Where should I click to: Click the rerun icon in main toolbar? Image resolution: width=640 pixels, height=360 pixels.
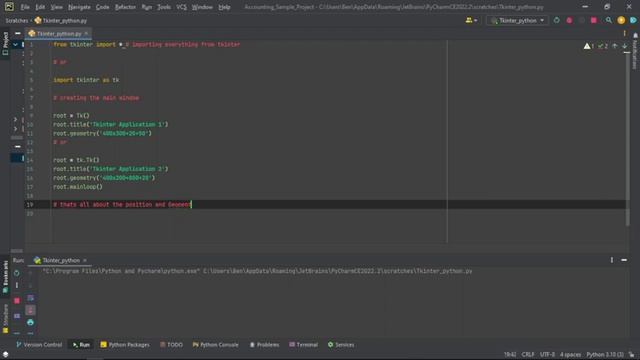tap(556, 20)
